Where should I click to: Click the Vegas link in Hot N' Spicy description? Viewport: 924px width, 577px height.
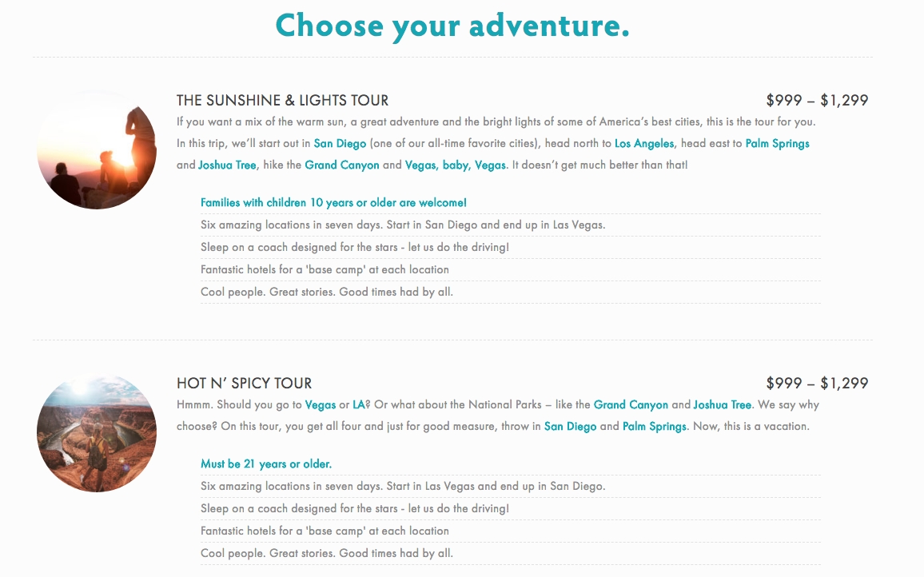321,405
